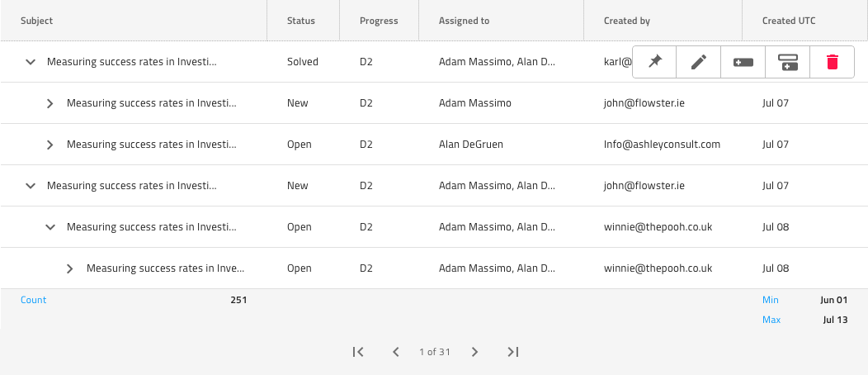868x375 pixels.
Task: Collapse the New row created by john@flowster.ie
Action: pyautogui.click(x=31, y=186)
